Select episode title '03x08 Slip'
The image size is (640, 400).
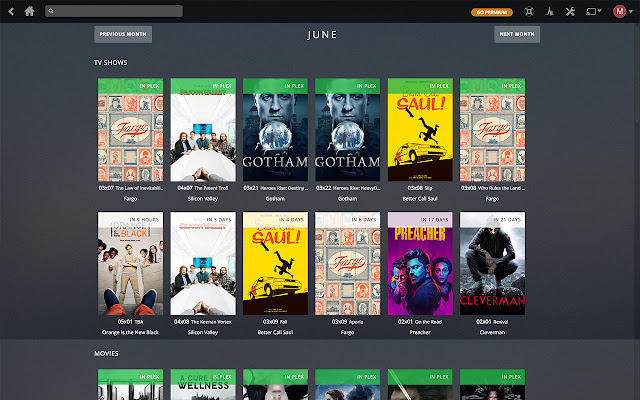[420, 188]
